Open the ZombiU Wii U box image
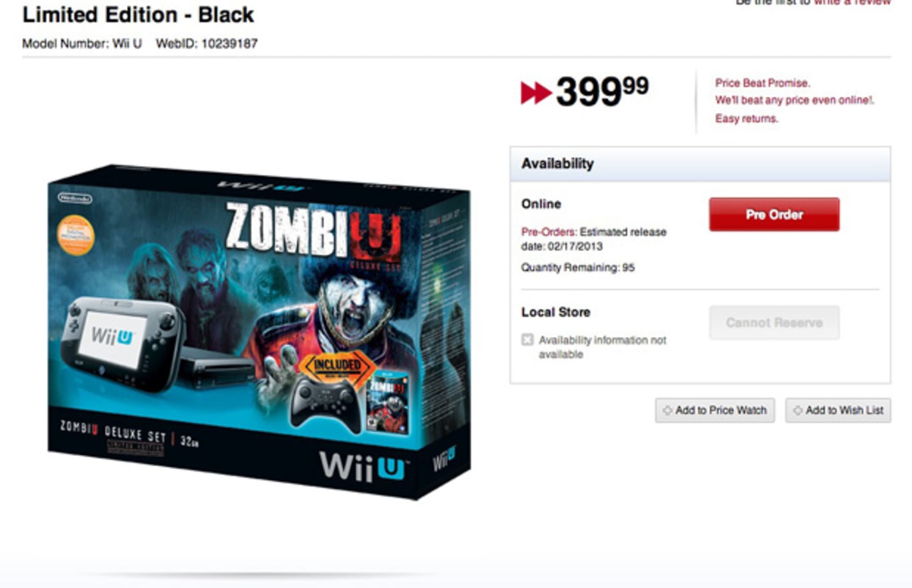Image resolution: width=912 pixels, height=588 pixels. [259, 332]
